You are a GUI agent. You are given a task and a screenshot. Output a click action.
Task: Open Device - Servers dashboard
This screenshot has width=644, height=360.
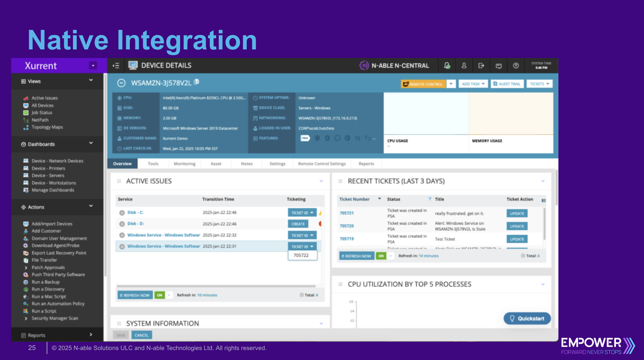tap(48, 176)
